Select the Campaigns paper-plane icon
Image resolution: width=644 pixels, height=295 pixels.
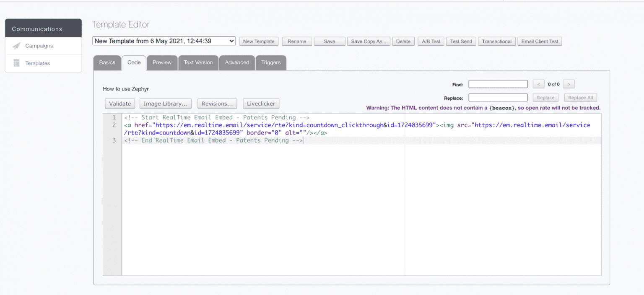(17, 46)
